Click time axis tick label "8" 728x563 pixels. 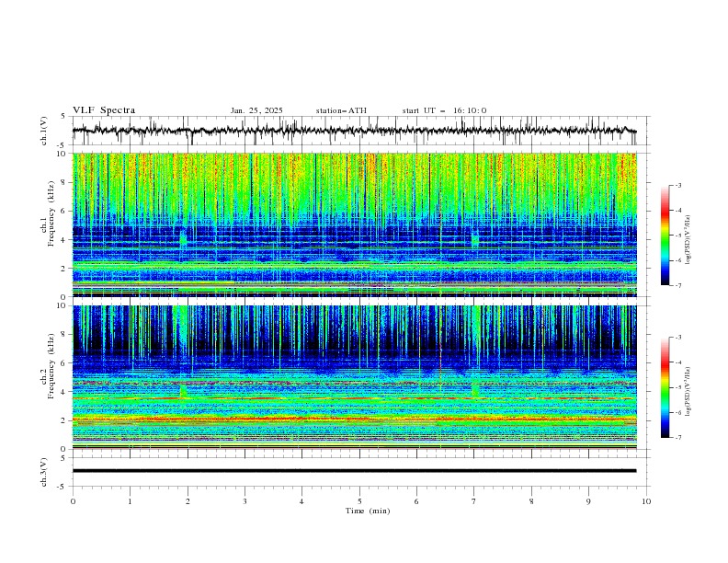point(531,501)
